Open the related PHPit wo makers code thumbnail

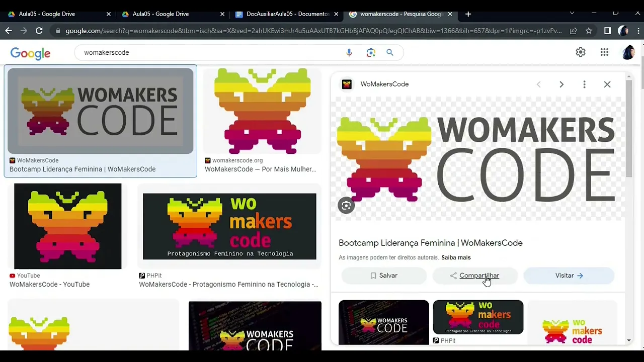tap(478, 317)
